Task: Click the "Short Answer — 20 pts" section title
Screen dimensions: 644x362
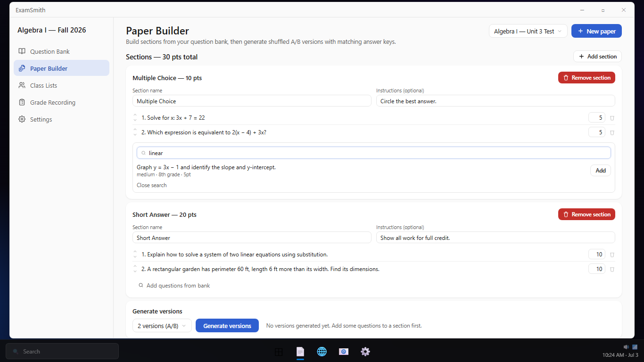Action: [165, 214]
